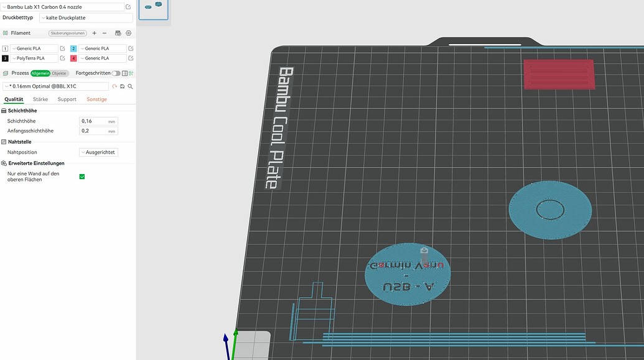Edit the printer preset Bambu Lab X1 Carbon
The height and width of the screenshot is (360, 644).
tap(128, 7)
